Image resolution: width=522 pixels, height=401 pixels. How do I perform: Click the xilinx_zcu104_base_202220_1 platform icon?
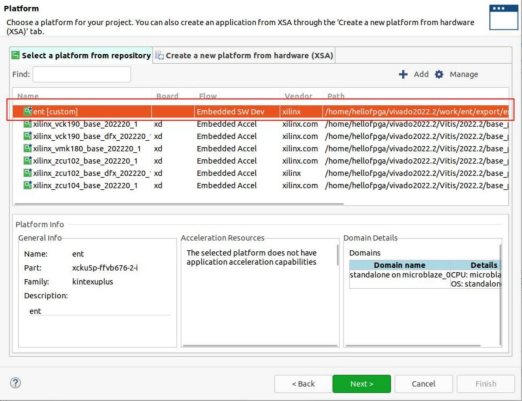coord(28,185)
